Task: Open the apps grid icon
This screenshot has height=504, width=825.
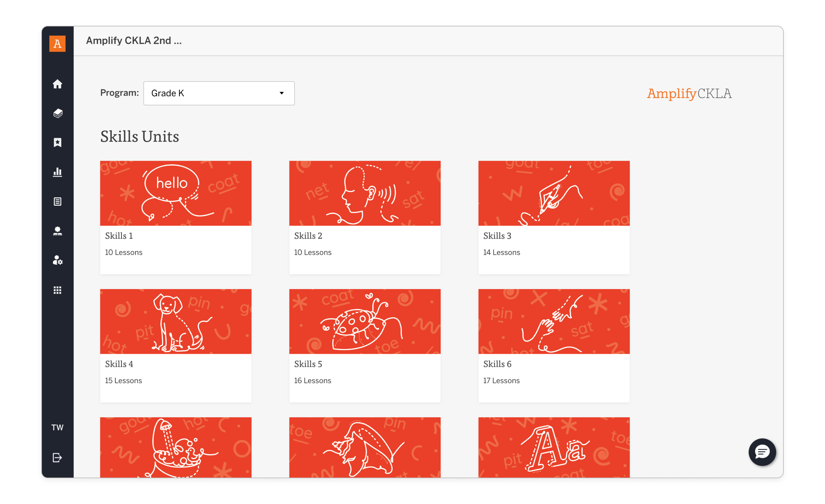Action: point(57,290)
